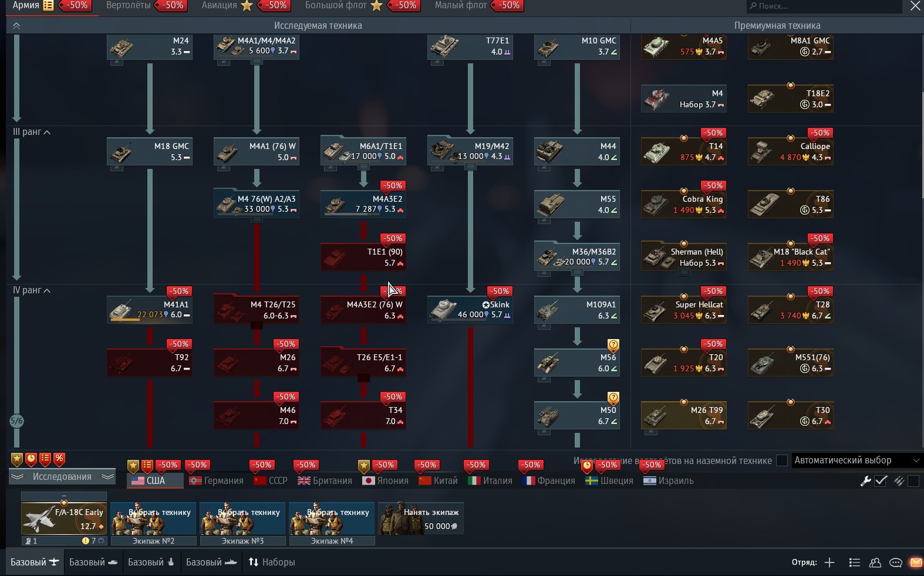Click the orange question mark badge on M56

click(x=613, y=345)
